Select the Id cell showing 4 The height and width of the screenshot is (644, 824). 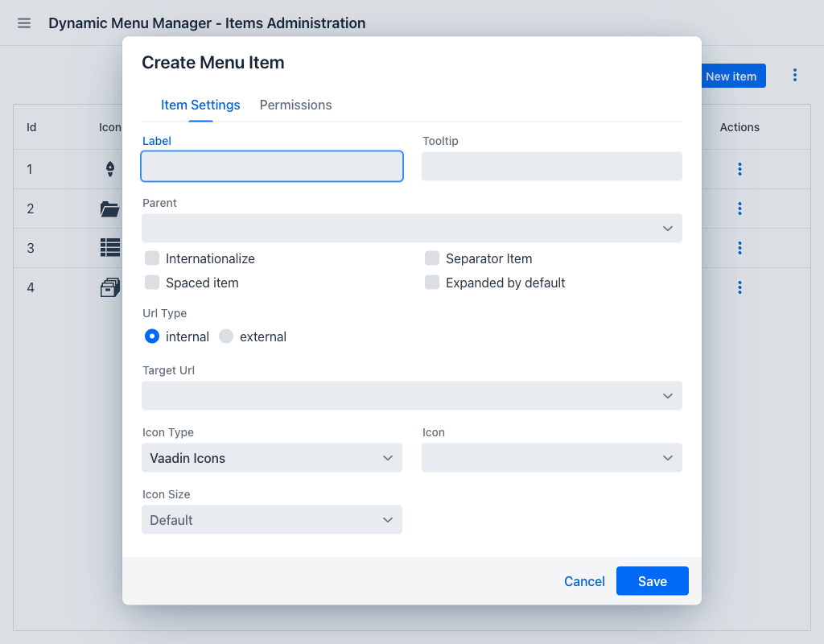pos(31,287)
